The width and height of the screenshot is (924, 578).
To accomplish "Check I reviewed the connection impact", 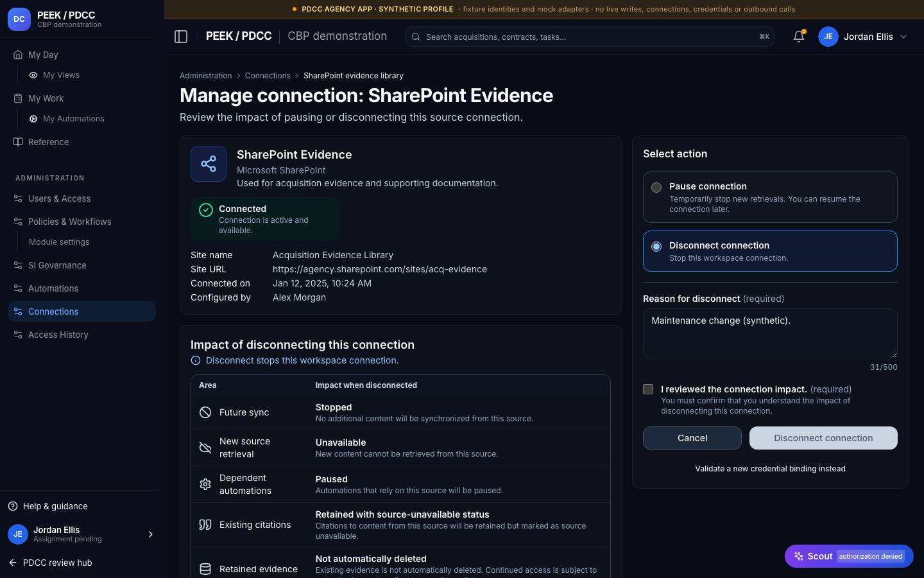I will tap(648, 389).
